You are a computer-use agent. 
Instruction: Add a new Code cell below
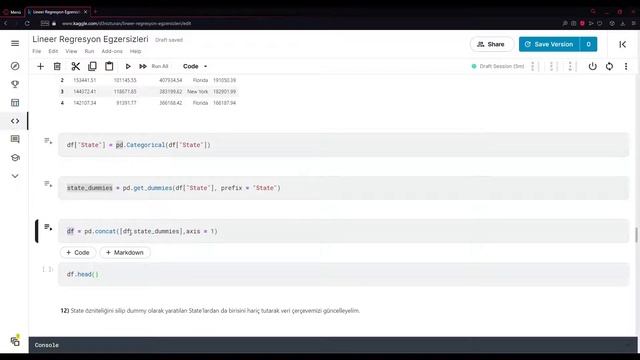[x=78, y=253]
